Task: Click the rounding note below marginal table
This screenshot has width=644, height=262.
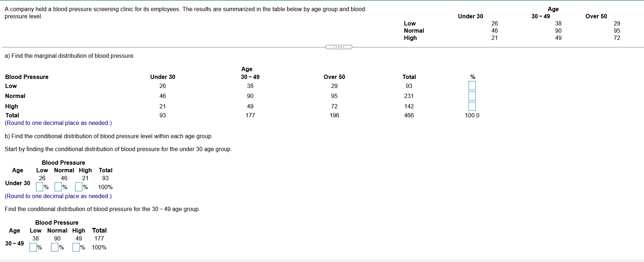Action: point(58,123)
